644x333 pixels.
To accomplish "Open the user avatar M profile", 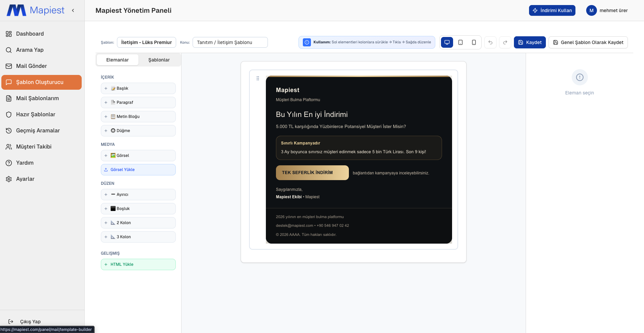I will pos(592,10).
